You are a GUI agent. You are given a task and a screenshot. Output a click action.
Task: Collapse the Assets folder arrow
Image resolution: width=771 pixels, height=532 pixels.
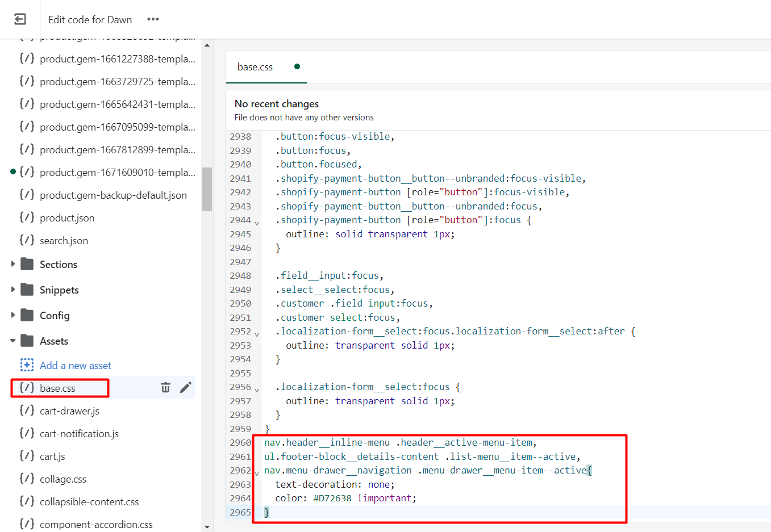tap(12, 341)
